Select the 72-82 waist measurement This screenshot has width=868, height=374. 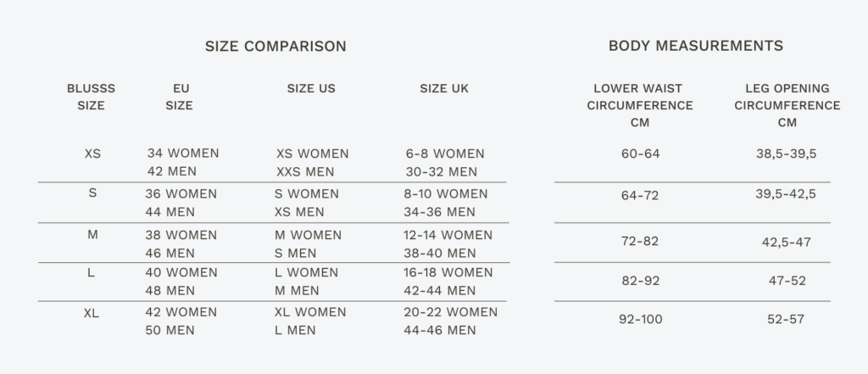(x=640, y=242)
